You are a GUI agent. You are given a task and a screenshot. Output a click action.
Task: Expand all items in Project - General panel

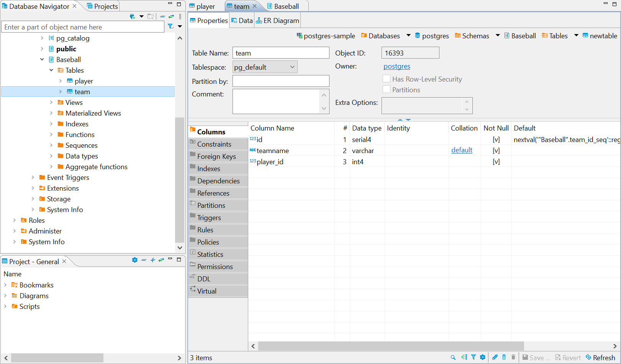coord(152,260)
